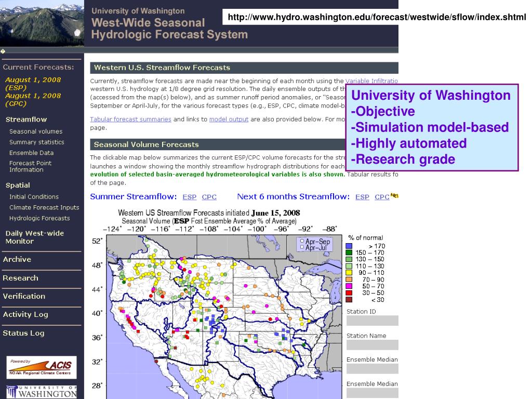Image resolution: width=532 pixels, height=399 pixels.
Task: Open Climate Forecast Inputs page
Action: coord(44,207)
